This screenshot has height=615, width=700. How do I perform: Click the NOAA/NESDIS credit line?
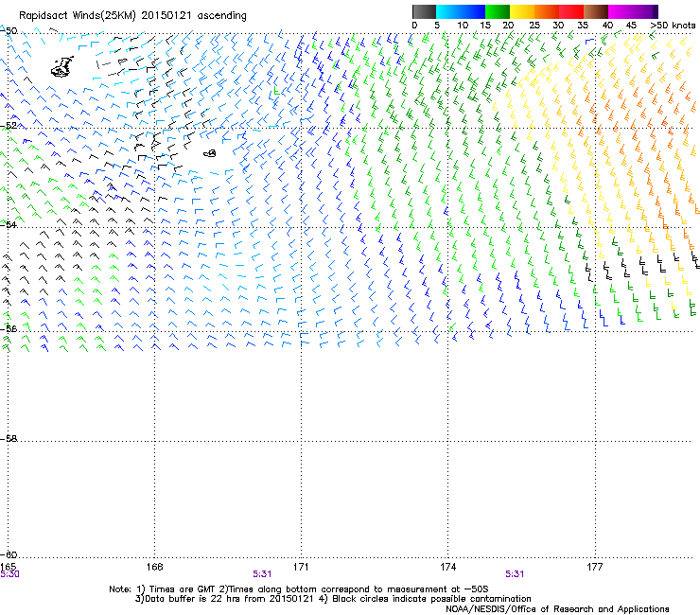[x=557, y=609]
